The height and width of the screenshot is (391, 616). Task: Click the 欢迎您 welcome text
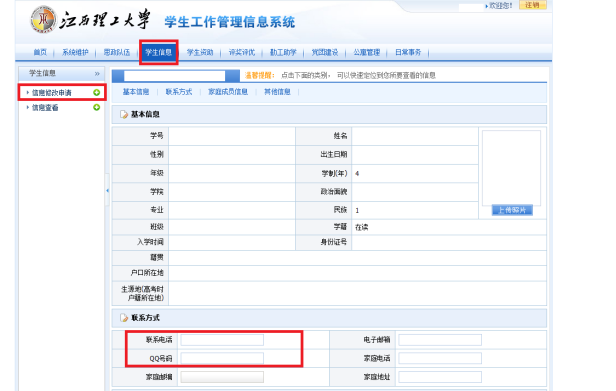point(500,6)
